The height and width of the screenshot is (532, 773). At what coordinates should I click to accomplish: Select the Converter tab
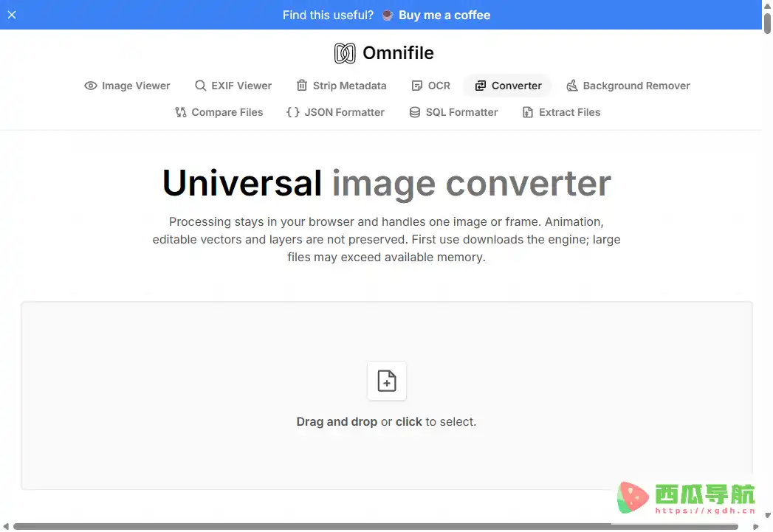pos(508,86)
